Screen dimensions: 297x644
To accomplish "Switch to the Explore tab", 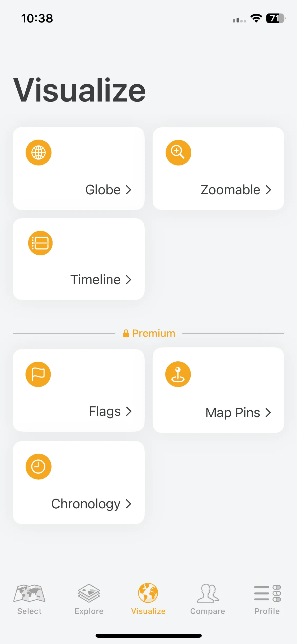I will click(x=89, y=600).
